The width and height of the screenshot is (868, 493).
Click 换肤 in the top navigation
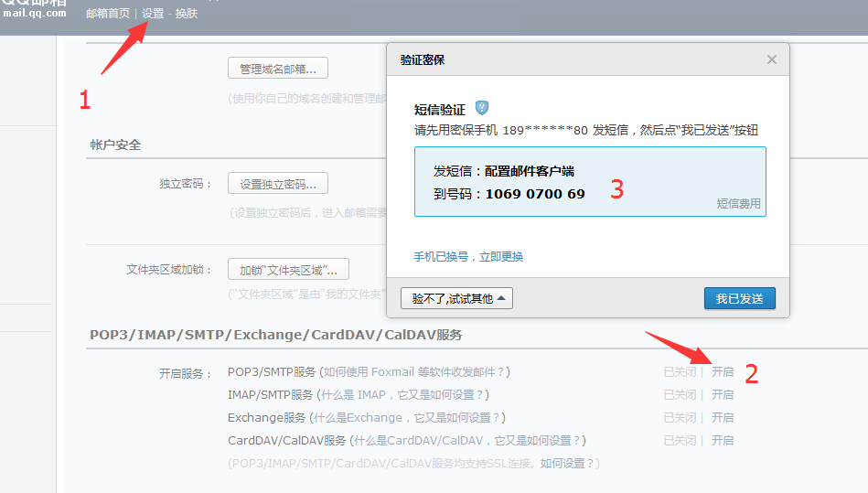click(186, 14)
